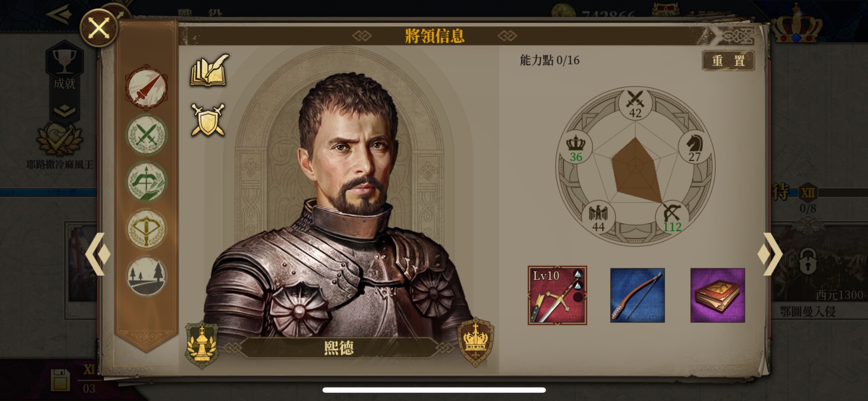This screenshot has height=401, width=868.
Task: Click the bow stat value 112
Action: click(x=672, y=227)
